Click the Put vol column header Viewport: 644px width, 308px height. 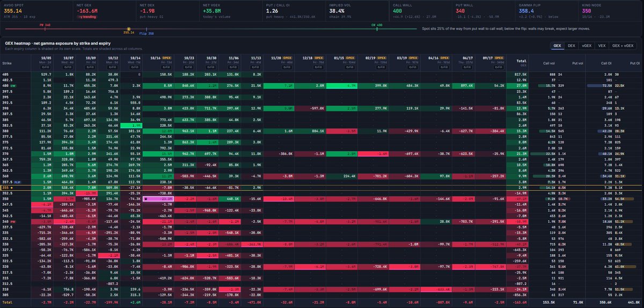coord(577,63)
